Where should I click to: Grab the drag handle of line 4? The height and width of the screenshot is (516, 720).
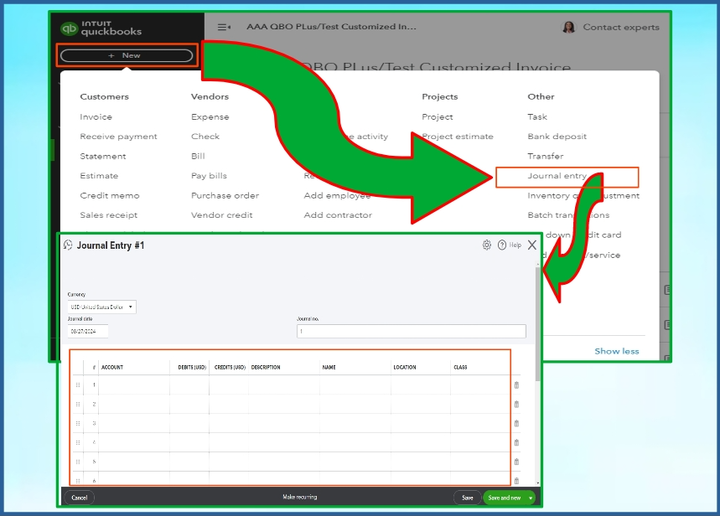(x=78, y=443)
